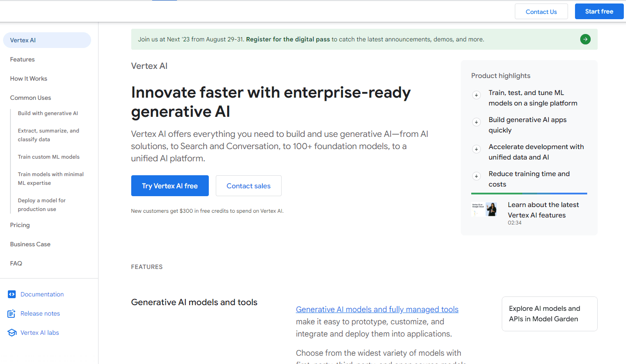626x364 pixels.
Task: Select Extract, summarize, and classify data
Action: click(x=48, y=135)
